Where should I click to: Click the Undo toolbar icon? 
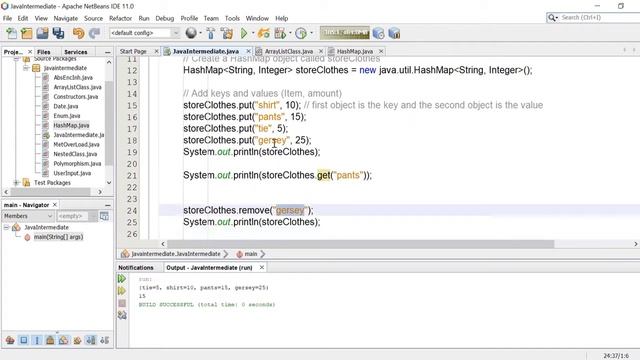[x=78, y=33]
